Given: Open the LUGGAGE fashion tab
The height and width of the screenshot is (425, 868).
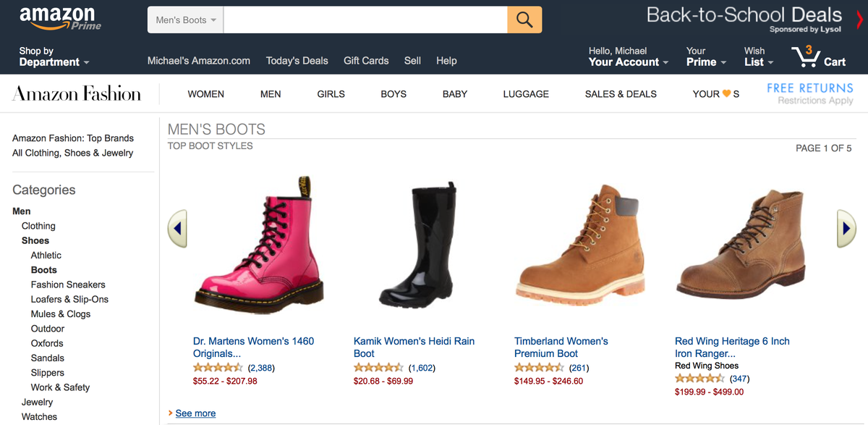Looking at the screenshot, I should [526, 94].
